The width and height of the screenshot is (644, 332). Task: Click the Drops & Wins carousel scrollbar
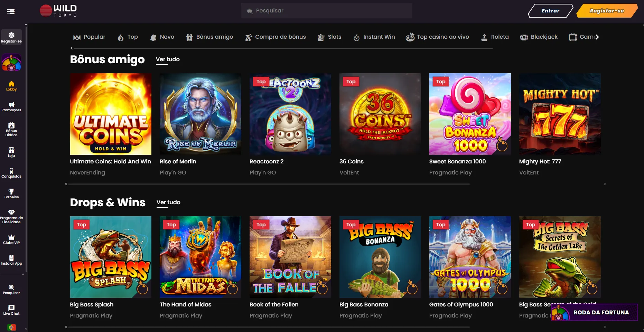[x=269, y=327]
